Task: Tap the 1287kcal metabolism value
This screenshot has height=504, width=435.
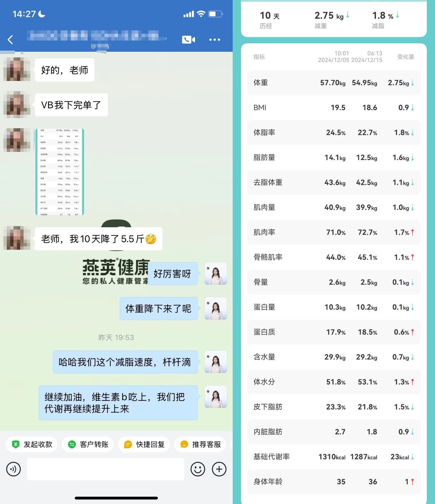Action: 364,457
